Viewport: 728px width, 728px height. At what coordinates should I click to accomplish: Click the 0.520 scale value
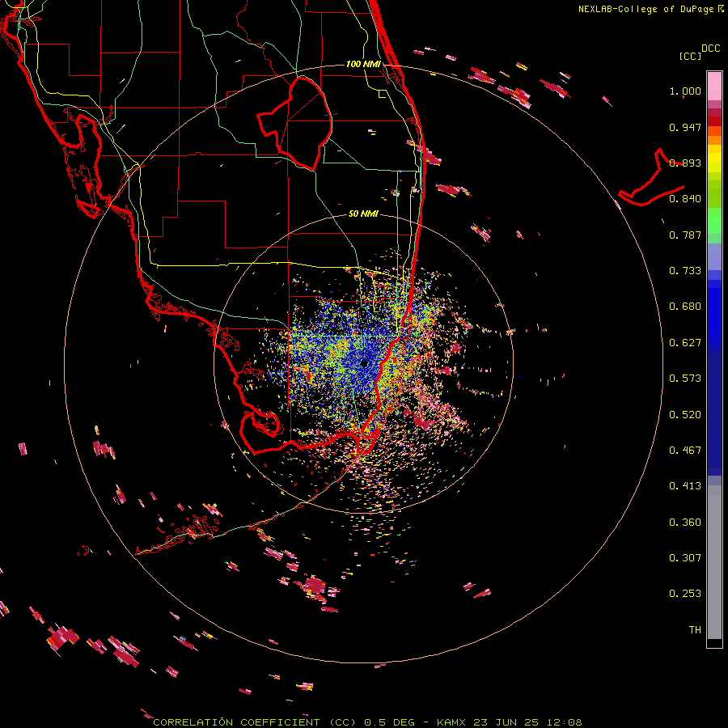click(685, 415)
